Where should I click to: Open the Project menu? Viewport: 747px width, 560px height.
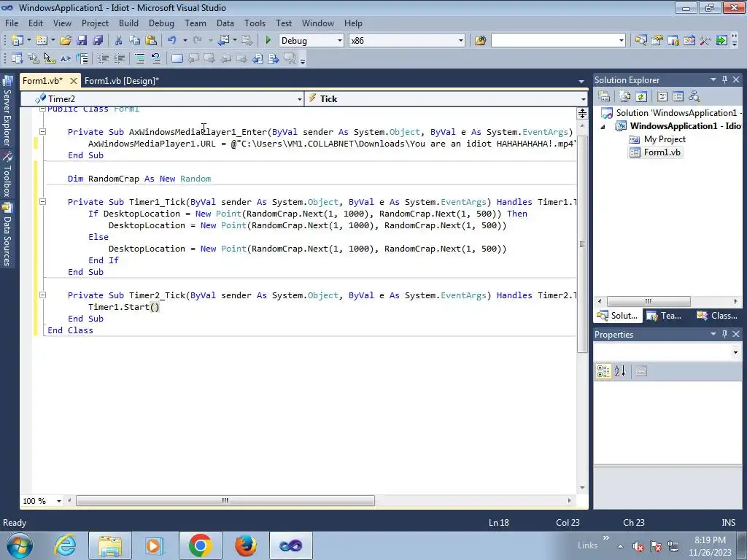coord(95,23)
